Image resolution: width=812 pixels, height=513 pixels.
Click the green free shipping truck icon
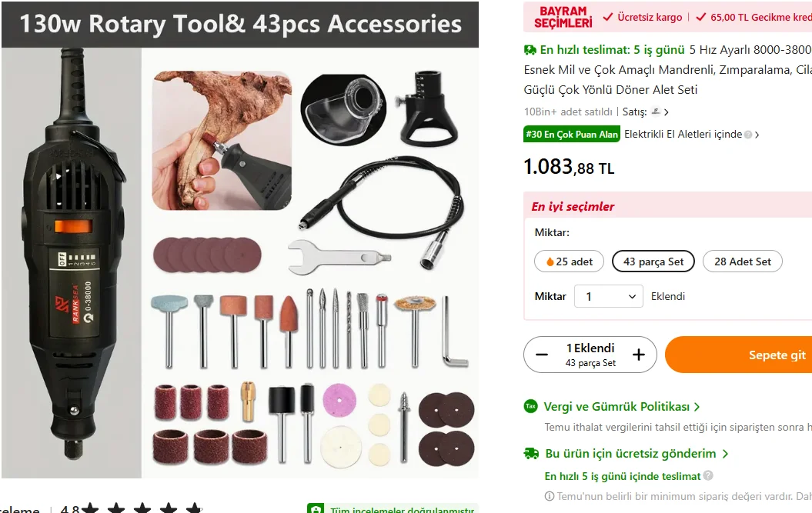531,454
